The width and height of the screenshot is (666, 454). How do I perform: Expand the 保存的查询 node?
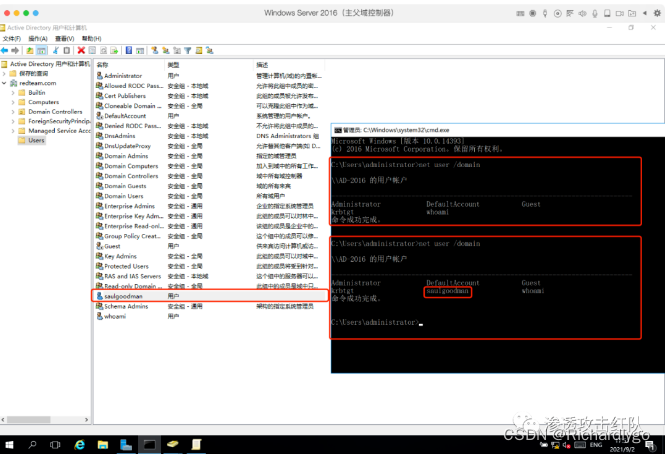tap(4, 73)
